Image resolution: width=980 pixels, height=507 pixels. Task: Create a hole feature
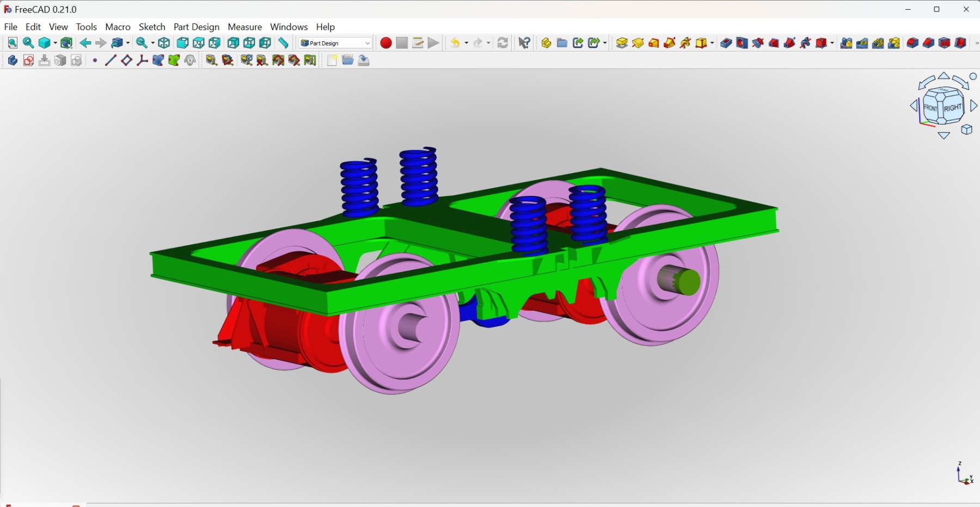[x=742, y=43]
